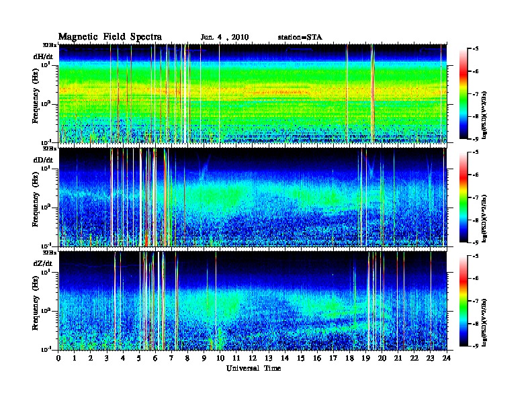Click hour tick label 1 on time axis

click(75, 358)
